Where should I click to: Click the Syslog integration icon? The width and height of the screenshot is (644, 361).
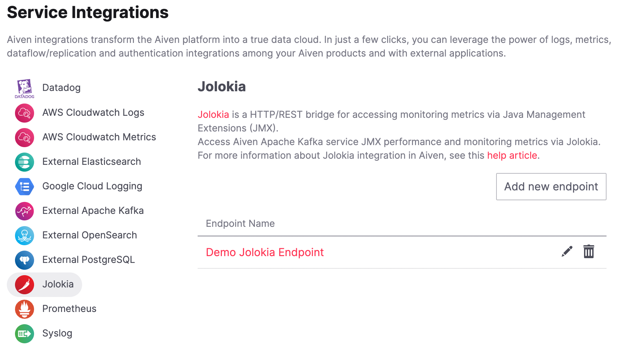tap(24, 333)
